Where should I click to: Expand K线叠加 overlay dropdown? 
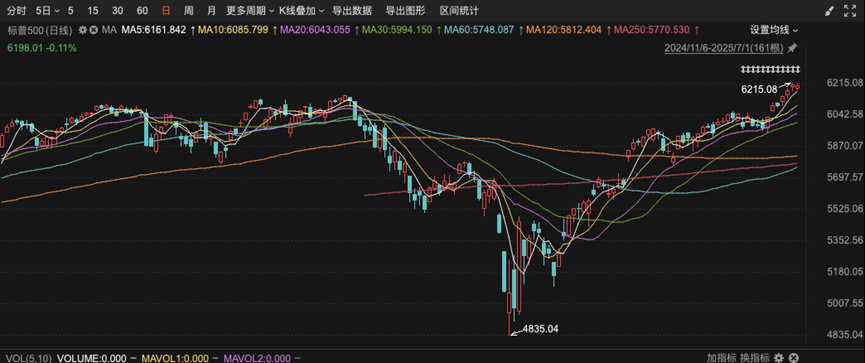coord(302,10)
